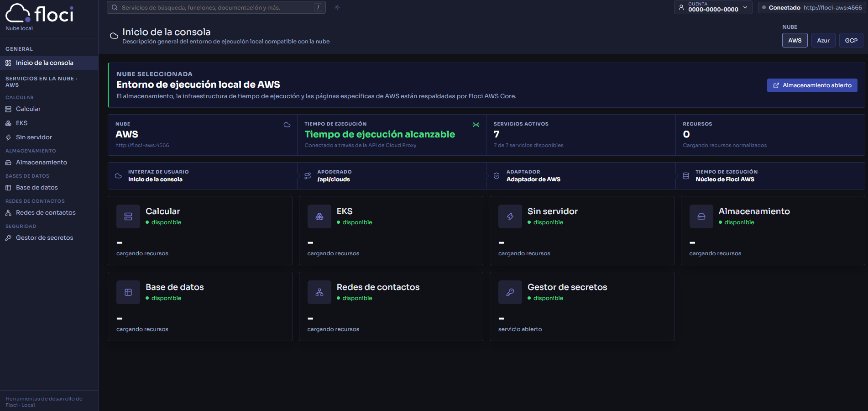
Task: Click the sidebar dashboard grid icon
Action: coord(8,63)
